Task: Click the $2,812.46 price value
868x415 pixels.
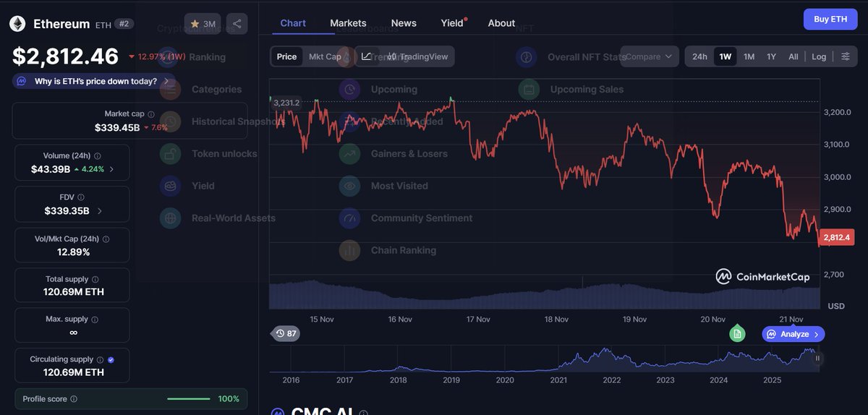Action: click(x=65, y=56)
